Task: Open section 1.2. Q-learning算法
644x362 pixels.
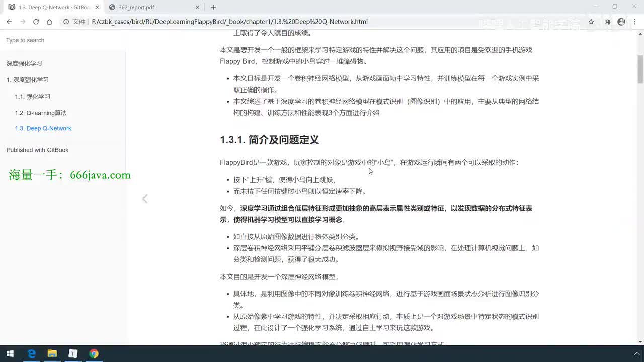Action: click(x=41, y=113)
